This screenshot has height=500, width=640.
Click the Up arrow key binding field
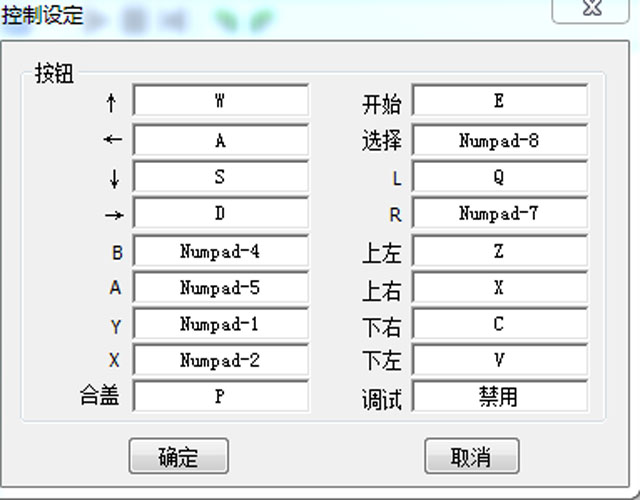click(x=220, y=102)
